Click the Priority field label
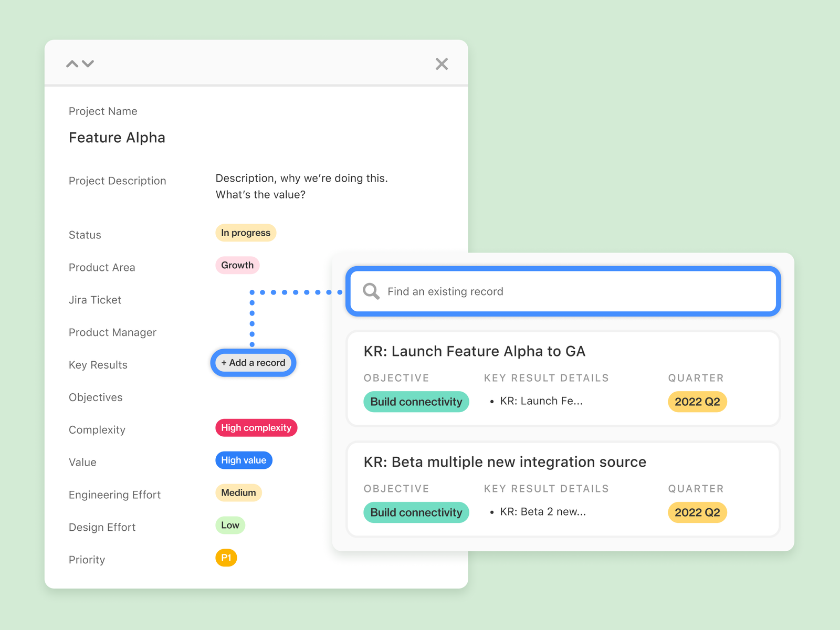Viewport: 840px width, 630px height. (x=87, y=560)
